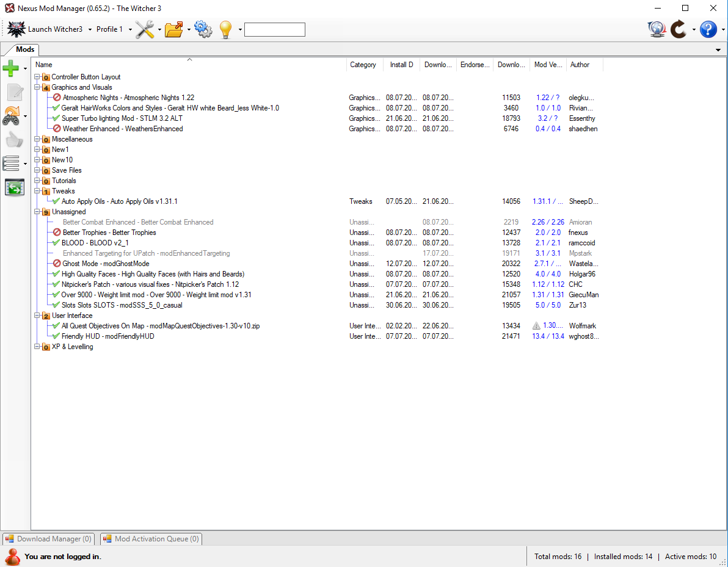Collapse the User Interface category node
The image size is (728, 567).
click(37, 316)
